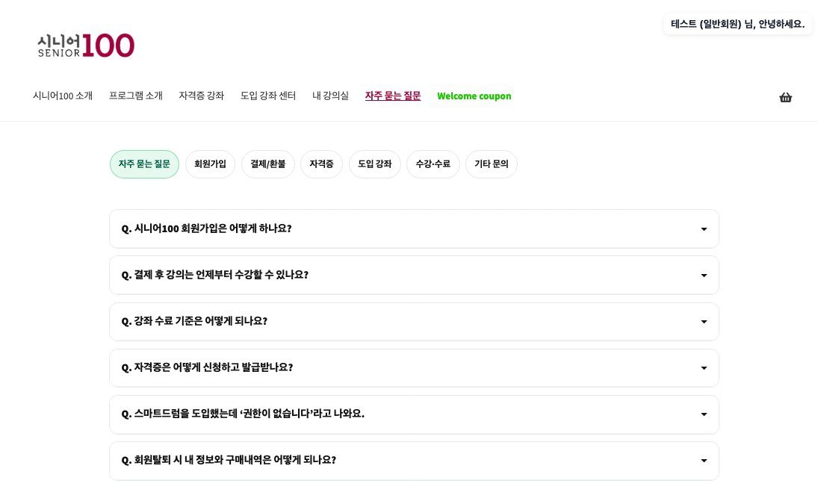The image size is (818, 504).
Task: Expand the 스마트드럼 권한 error question
Action: [414, 414]
